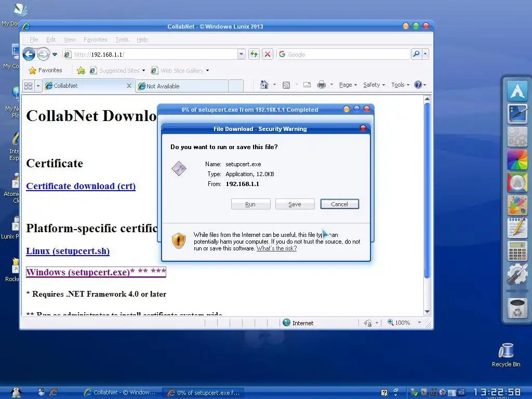The height and width of the screenshot is (399, 532).
Task: Click the penguin start menu button
Action: coord(16,393)
